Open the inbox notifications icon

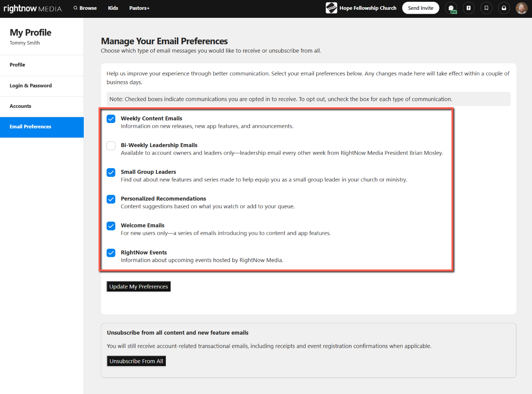pyautogui.click(x=504, y=8)
